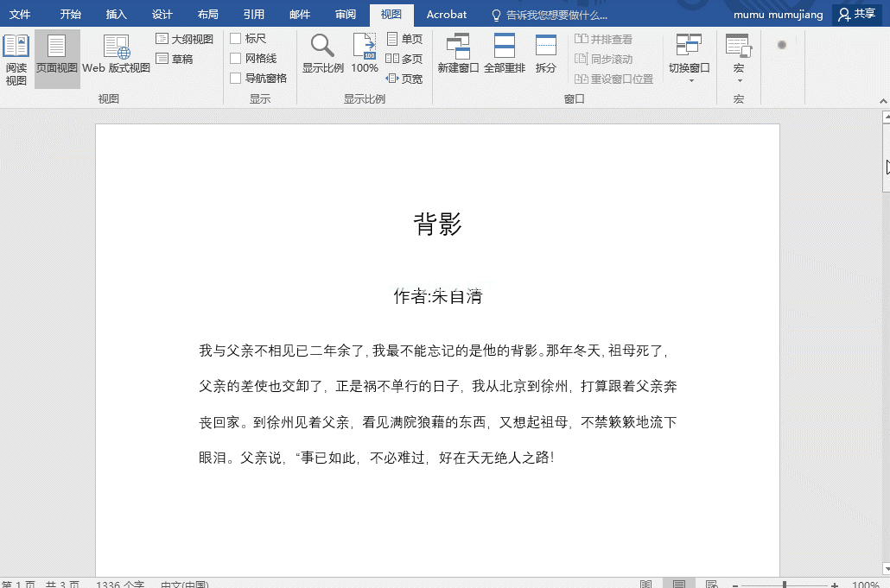Click the line starting 父亲的差使也交卸了
This screenshot has height=588, width=890.
[437, 386]
